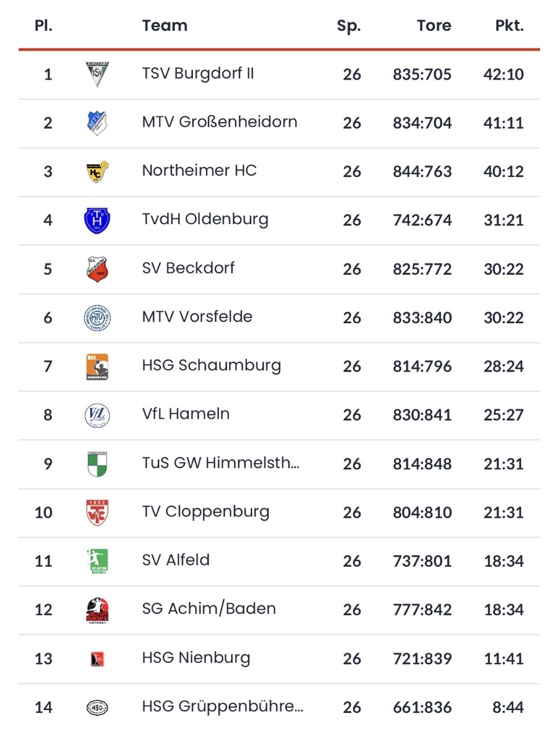Open the MTV Vorsfelde team link
The width and height of the screenshot is (560, 730).
point(197,316)
